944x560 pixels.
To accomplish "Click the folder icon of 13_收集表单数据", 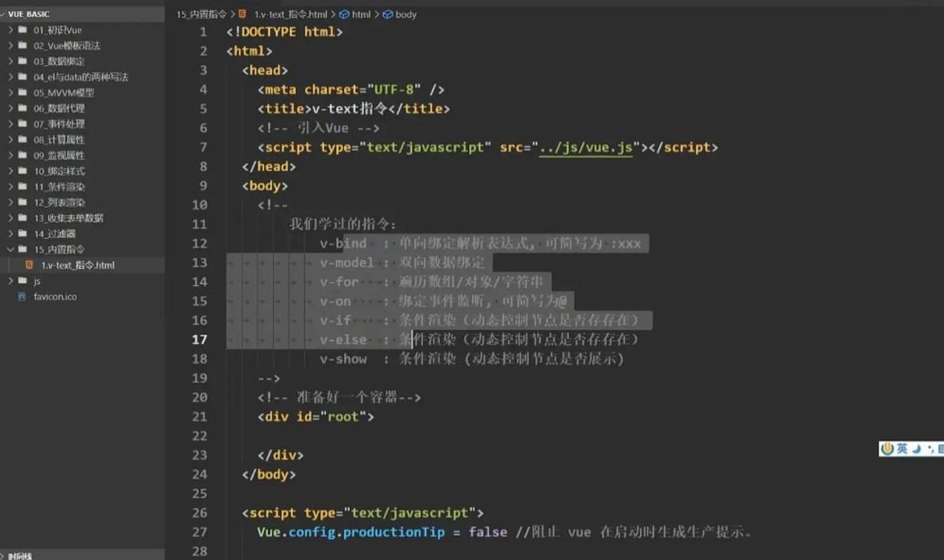I will 22,218.
